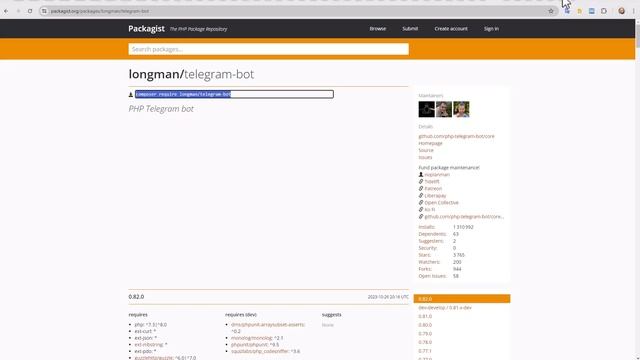Click the chain icon beside Ko-fi
The image size is (640, 360).
click(421, 209)
